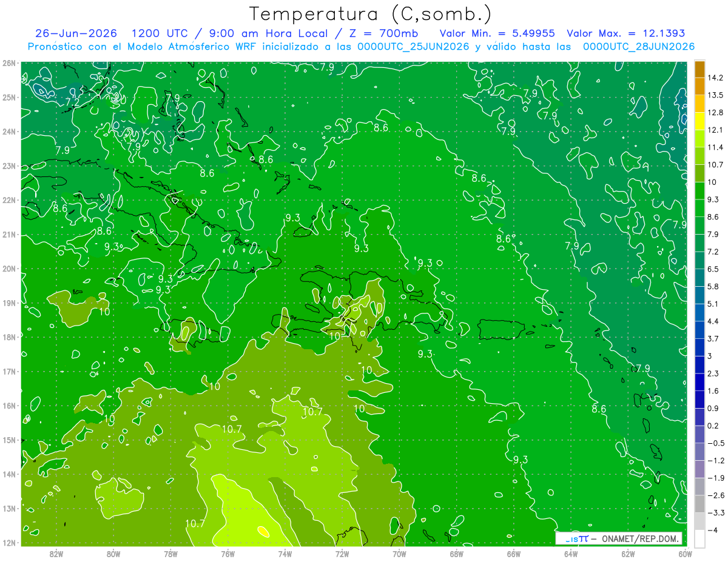Screen dimensions: 728x562
Task: Click the '-3.3' colorbar scale value
Action: pyautogui.click(x=715, y=513)
